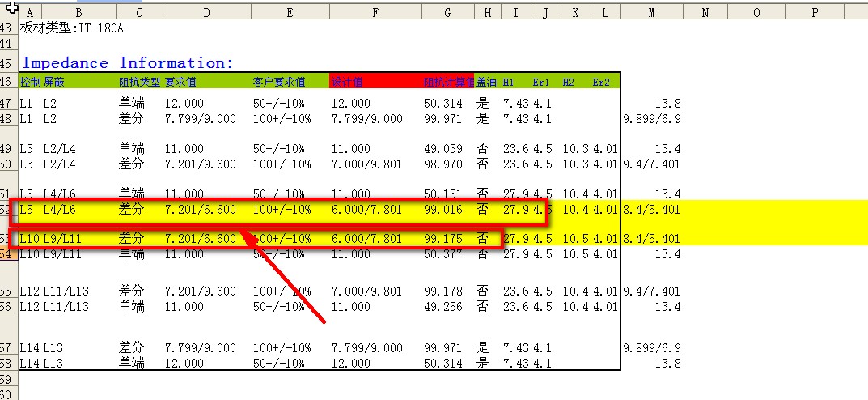Screen dimensions: 868x400
Task: Click 99.178 in row 55
Action: pyautogui.click(x=442, y=291)
